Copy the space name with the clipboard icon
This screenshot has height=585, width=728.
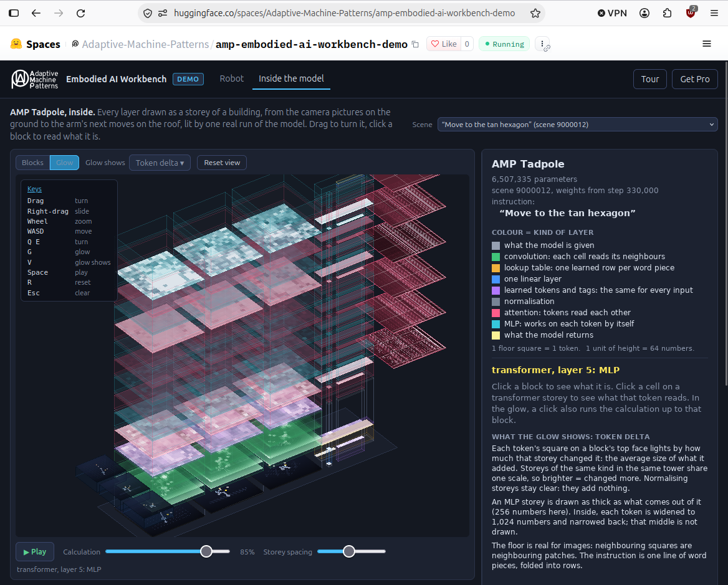415,44
